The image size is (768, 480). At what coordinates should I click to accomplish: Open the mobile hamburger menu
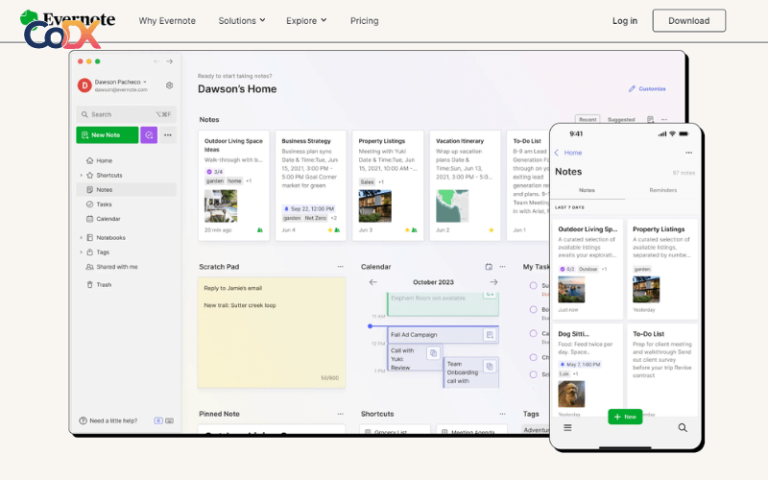click(568, 428)
